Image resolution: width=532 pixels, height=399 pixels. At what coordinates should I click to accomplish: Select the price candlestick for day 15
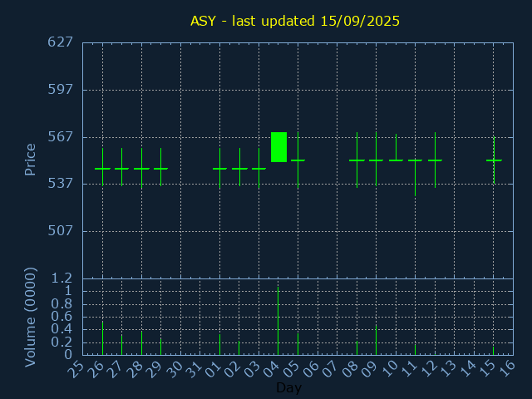tap(494, 160)
